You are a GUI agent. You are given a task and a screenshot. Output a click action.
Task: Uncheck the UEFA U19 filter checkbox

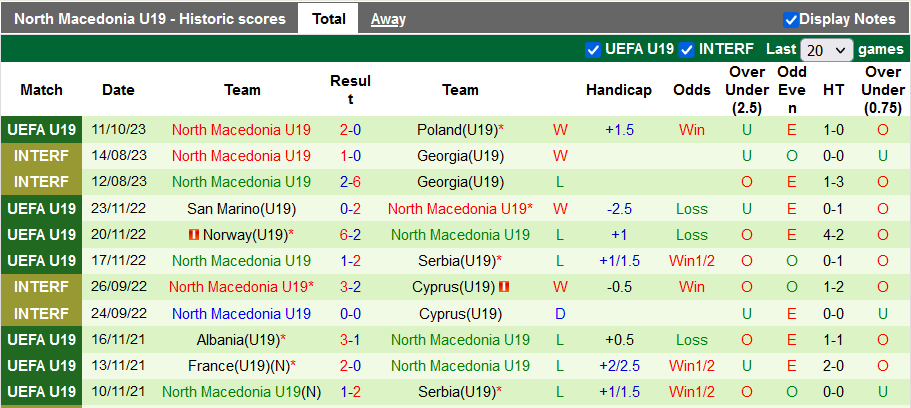[594, 49]
